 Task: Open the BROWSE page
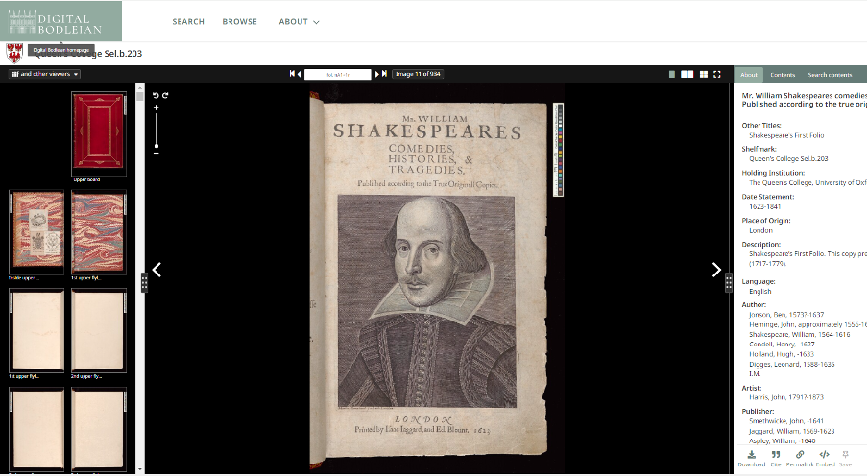click(x=240, y=21)
